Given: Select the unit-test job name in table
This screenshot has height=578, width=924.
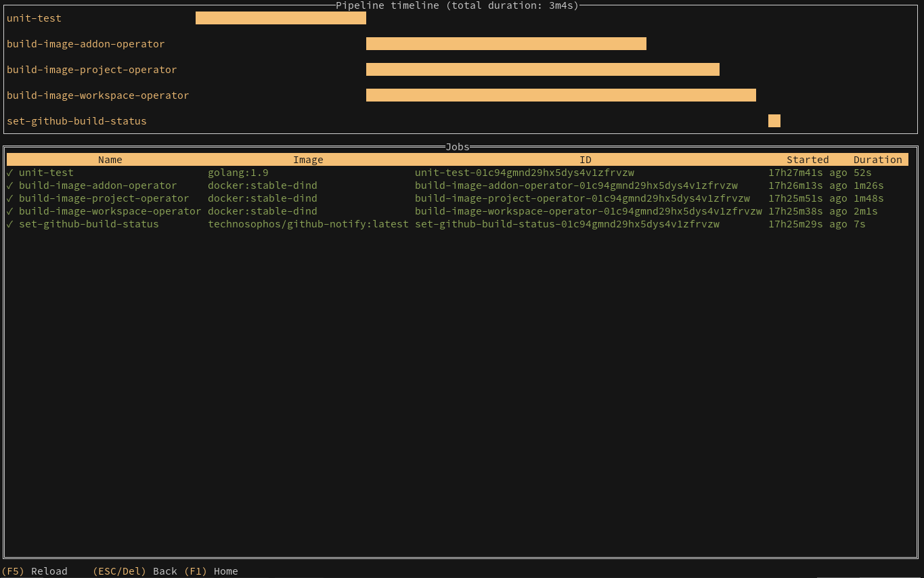Looking at the screenshot, I should (x=46, y=173).
